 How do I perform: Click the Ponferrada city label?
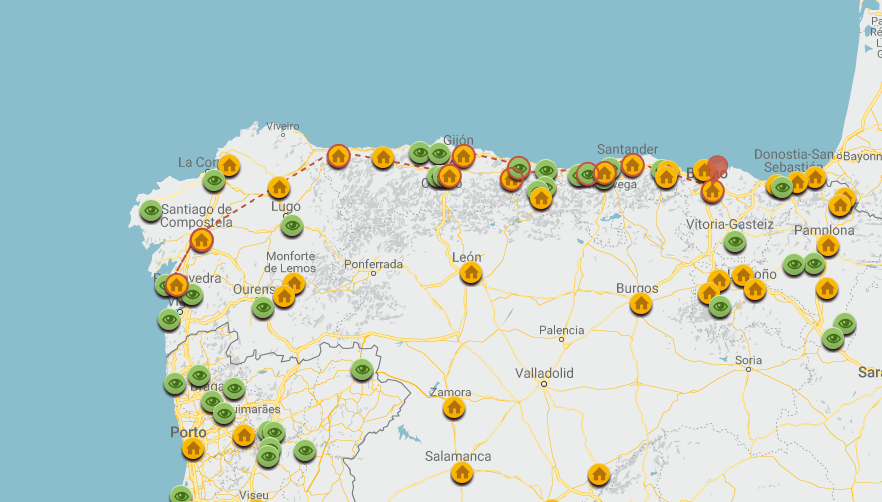click(x=373, y=264)
